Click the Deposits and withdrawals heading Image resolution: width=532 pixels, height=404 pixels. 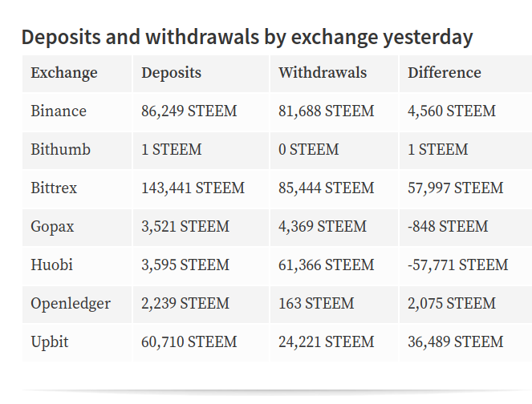pos(247,37)
